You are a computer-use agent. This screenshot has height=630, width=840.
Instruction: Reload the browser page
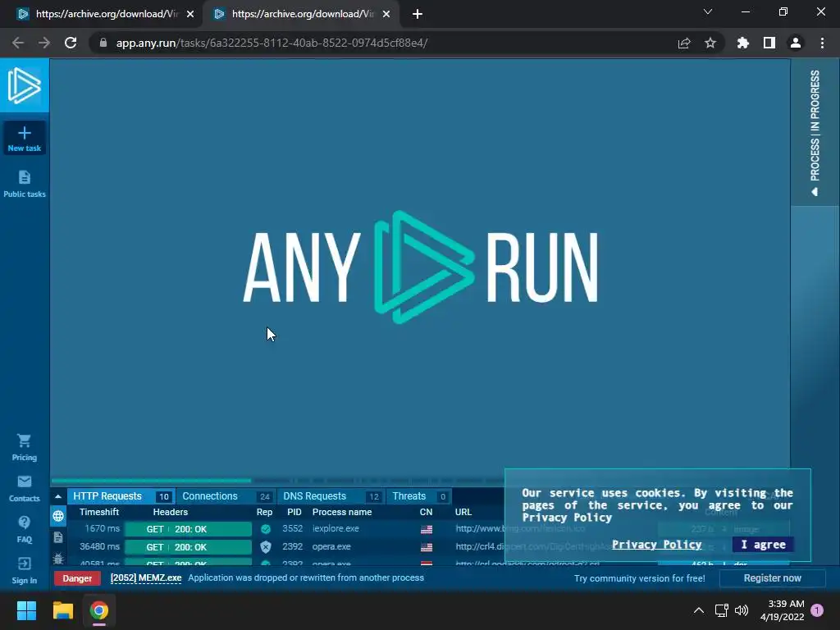pyautogui.click(x=71, y=43)
